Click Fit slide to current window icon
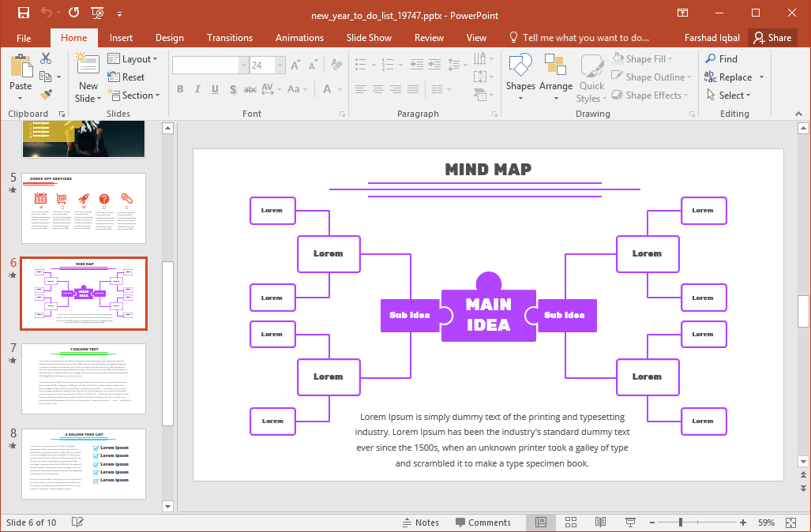Viewport: 811px width, 532px height. point(791,523)
